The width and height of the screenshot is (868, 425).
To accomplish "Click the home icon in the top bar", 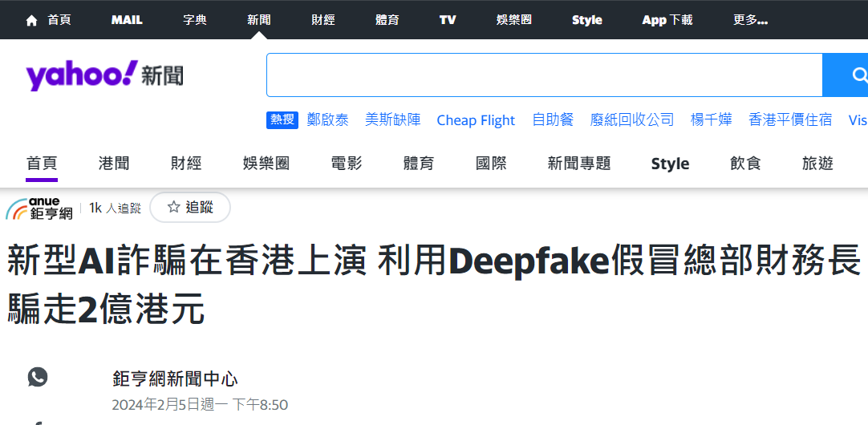I will point(32,21).
